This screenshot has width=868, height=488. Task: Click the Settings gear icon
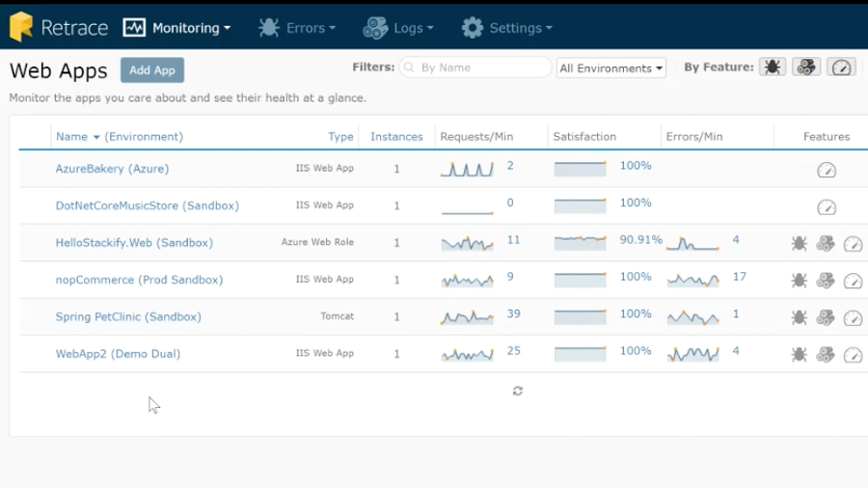473,28
